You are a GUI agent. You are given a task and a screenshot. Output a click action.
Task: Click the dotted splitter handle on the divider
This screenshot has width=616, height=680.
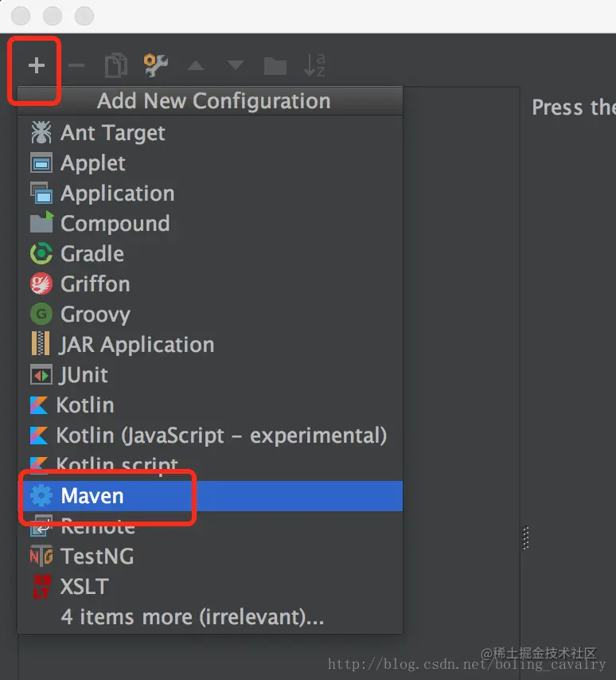coord(526,537)
